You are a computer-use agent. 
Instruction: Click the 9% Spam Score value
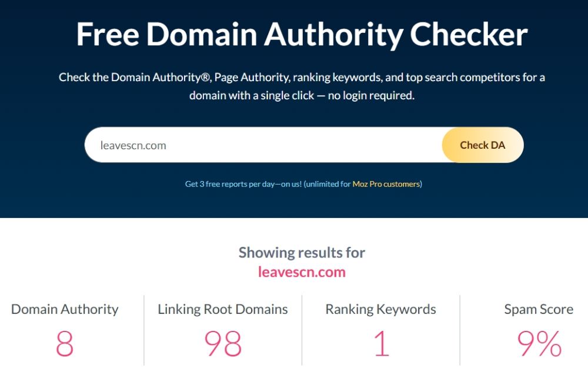539,344
